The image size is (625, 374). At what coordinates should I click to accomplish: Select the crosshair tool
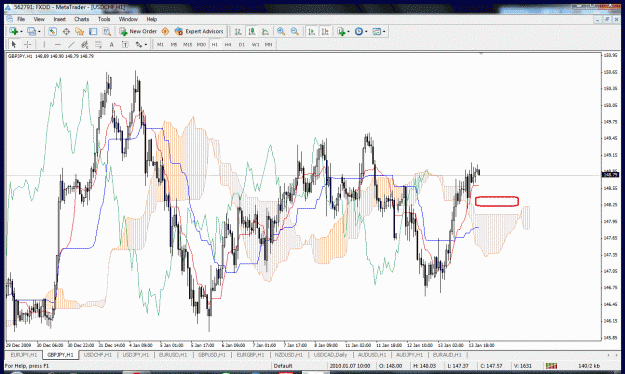tap(28, 44)
